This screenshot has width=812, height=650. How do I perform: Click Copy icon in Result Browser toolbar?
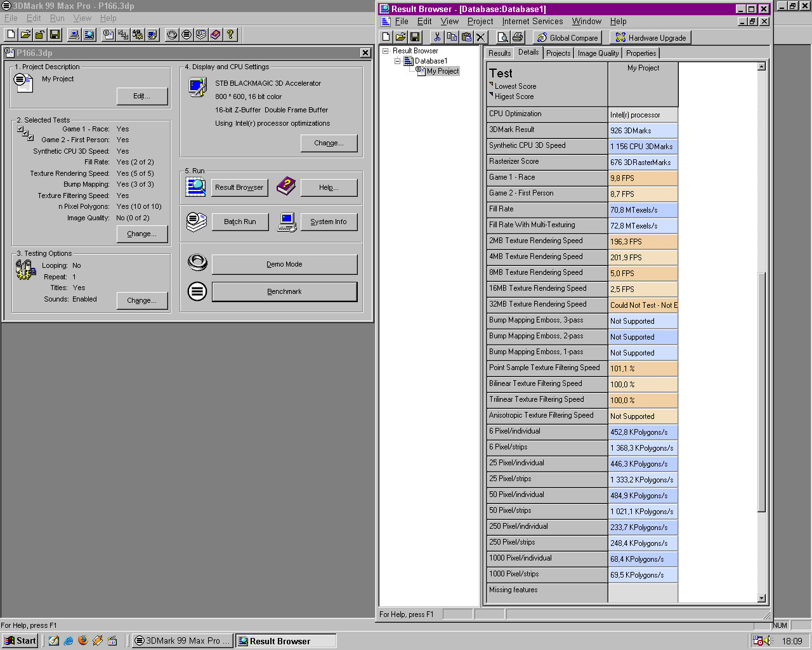(452, 37)
